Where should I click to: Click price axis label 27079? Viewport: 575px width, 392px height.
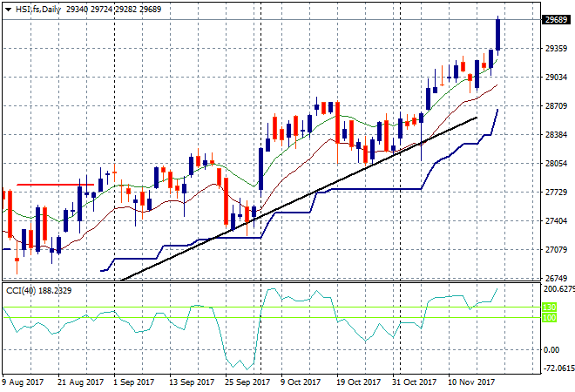point(556,250)
